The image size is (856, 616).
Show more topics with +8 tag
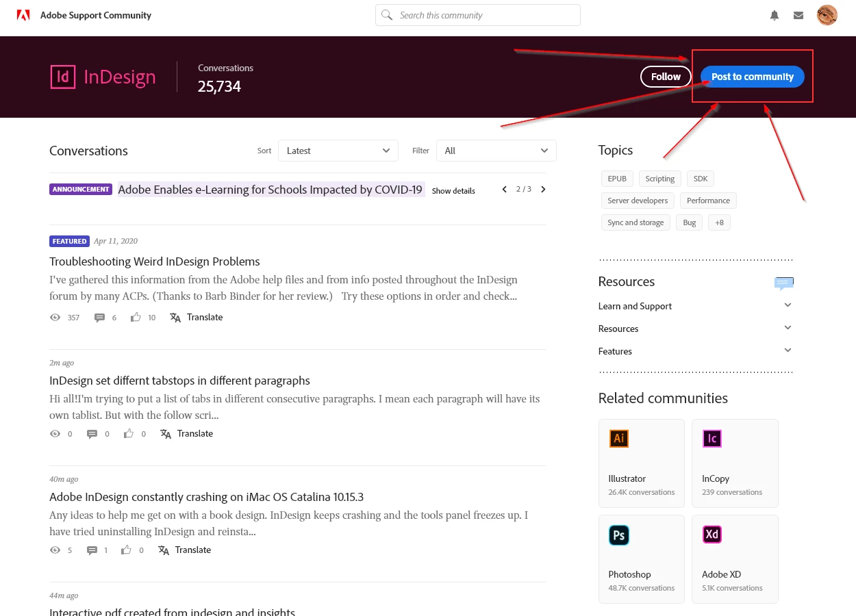(720, 222)
